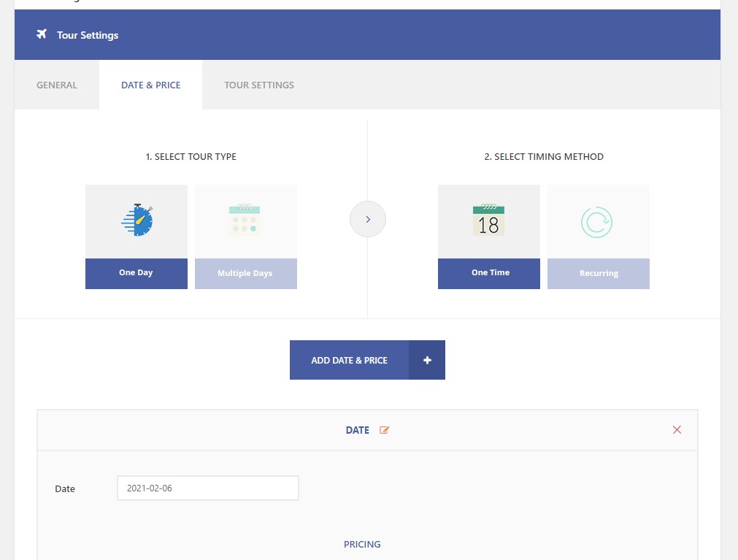
Task: Choose the Multiple Days calendar icon
Action: (245, 220)
